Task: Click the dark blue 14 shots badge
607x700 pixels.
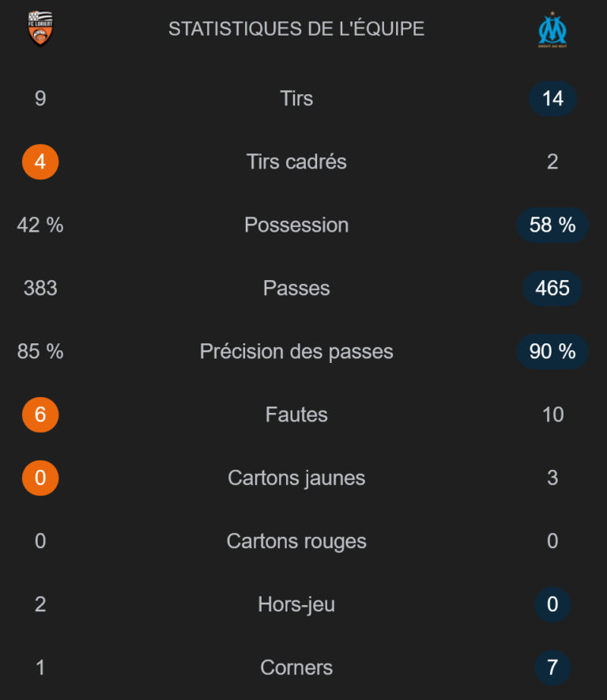Action: coord(552,98)
